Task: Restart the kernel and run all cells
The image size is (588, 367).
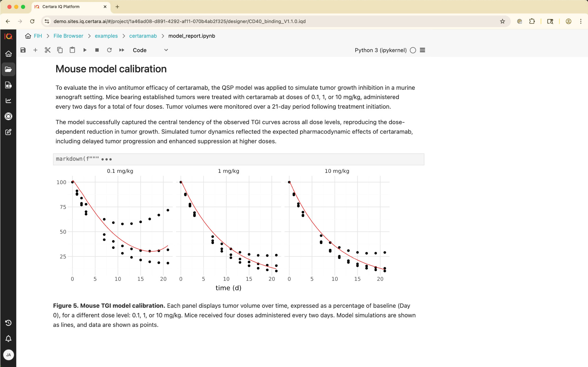Action: click(x=122, y=50)
